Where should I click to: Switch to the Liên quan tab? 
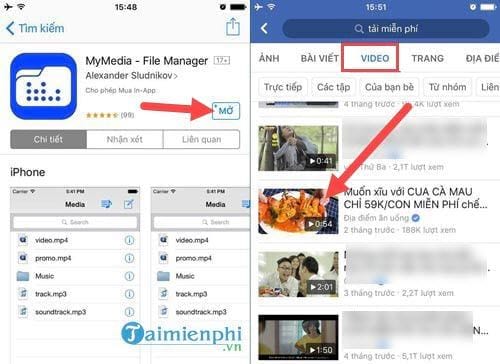(x=201, y=139)
